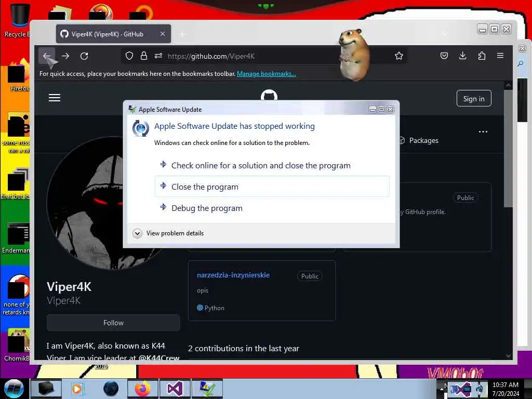The image size is (532, 399).
Task: Open the ChomikB desktop icon
Action: coord(17,345)
